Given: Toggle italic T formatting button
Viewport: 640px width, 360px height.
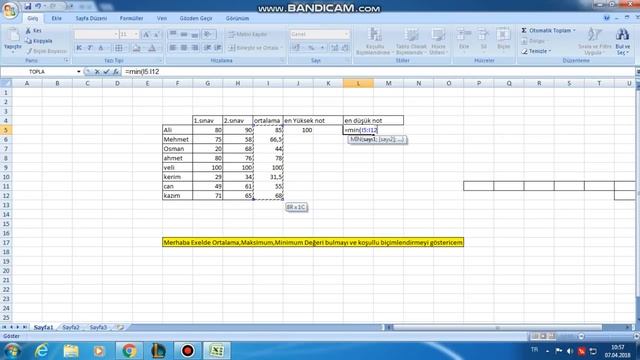Looking at the screenshot, I should pyautogui.click(x=90, y=48).
